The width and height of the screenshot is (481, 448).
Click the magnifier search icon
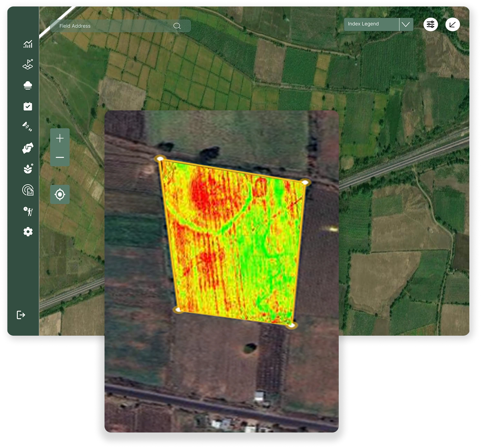coord(177,26)
